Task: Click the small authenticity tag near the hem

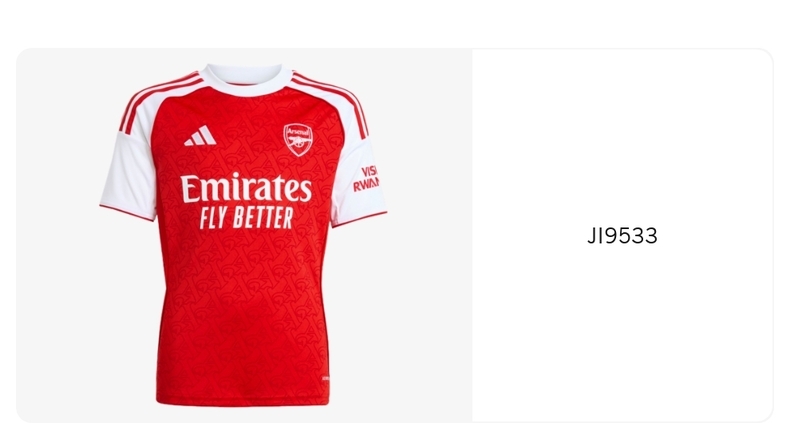Action: pos(325,378)
